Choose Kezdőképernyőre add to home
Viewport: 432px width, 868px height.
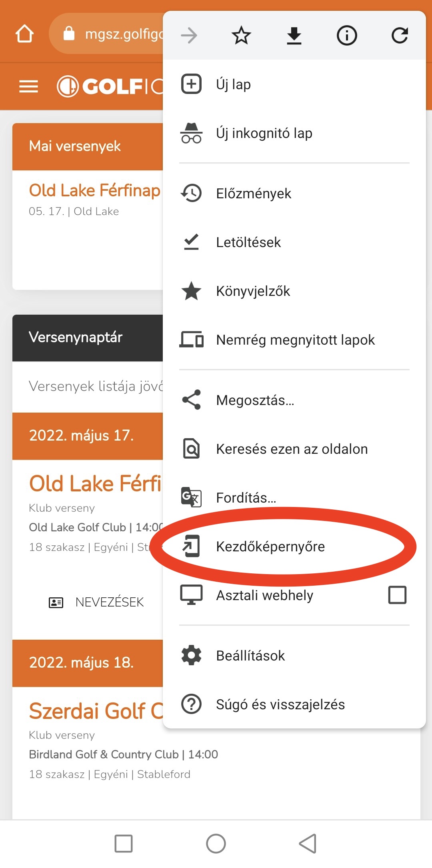(x=294, y=546)
